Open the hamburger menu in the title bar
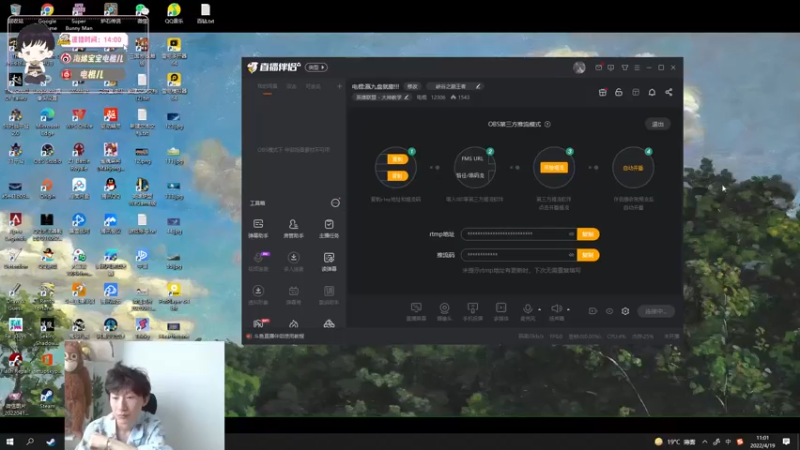 [x=637, y=67]
